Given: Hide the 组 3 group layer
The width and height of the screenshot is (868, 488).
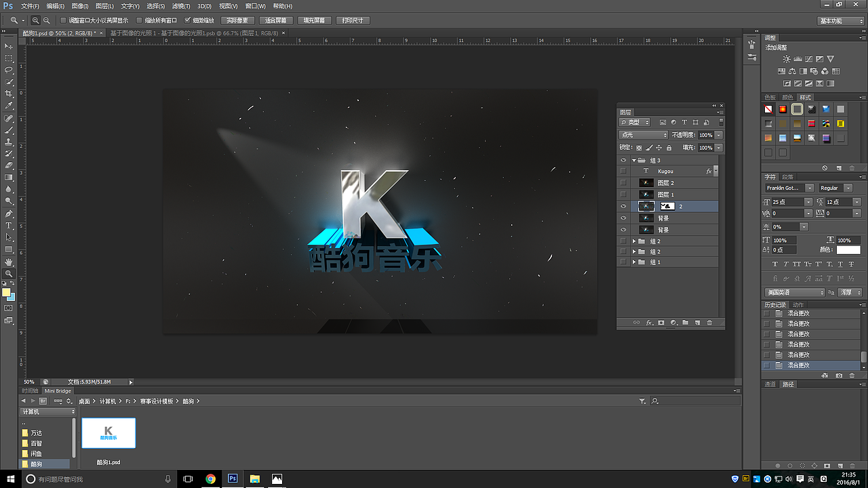Looking at the screenshot, I should 623,161.
